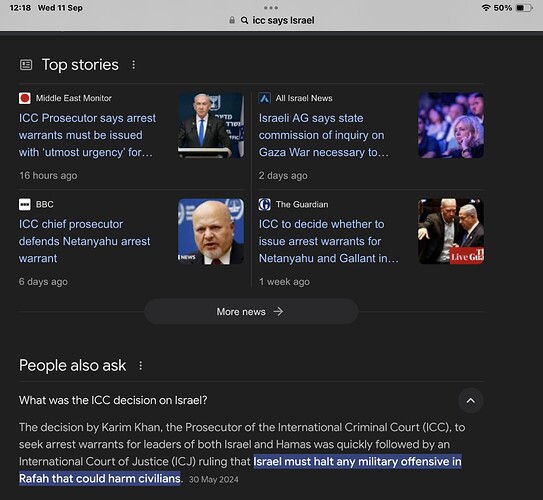Screen dimensions: 543x500
Task: Open Top stories three-dot options menu
Action: (133, 65)
